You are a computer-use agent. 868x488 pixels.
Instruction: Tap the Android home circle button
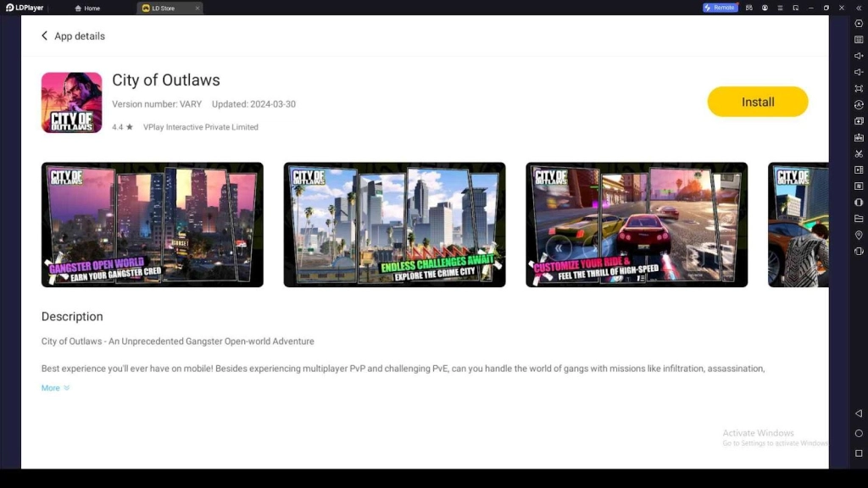(x=859, y=433)
